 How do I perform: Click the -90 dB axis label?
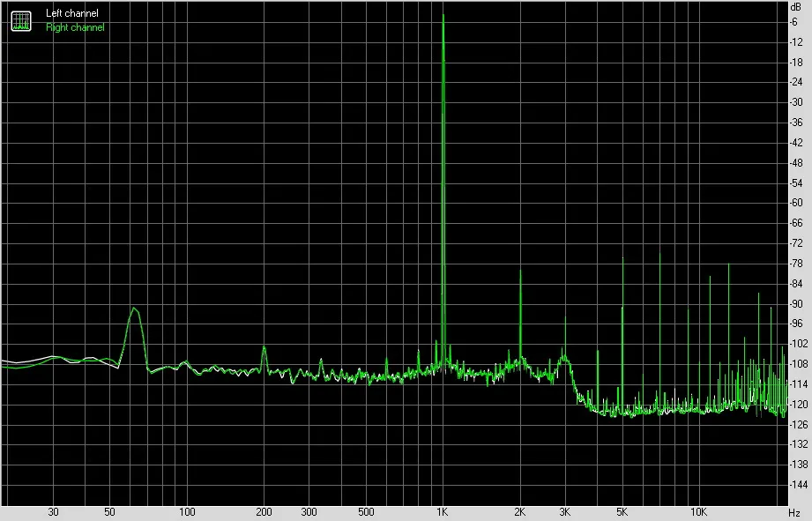(x=796, y=303)
